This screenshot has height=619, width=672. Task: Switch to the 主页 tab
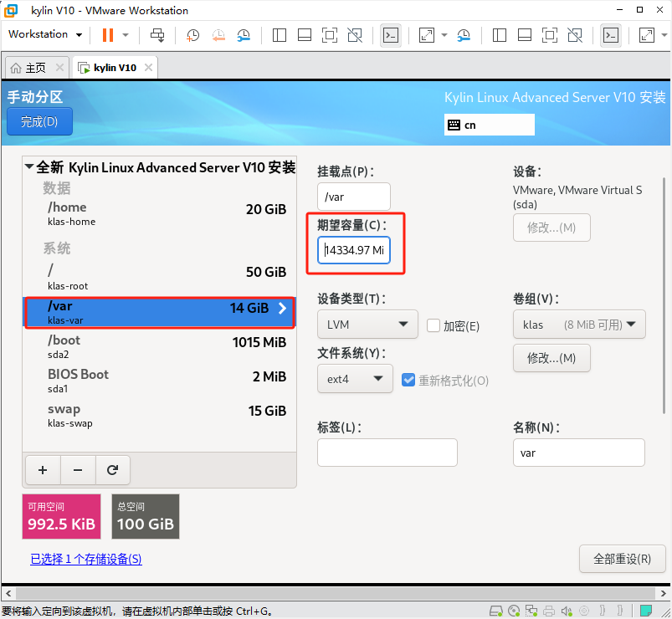pos(35,68)
